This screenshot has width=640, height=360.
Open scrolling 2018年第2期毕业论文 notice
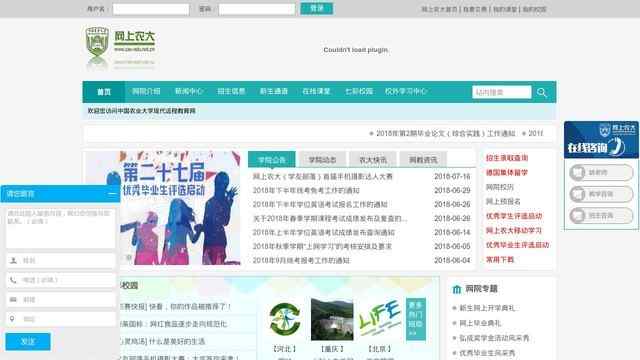445,133
